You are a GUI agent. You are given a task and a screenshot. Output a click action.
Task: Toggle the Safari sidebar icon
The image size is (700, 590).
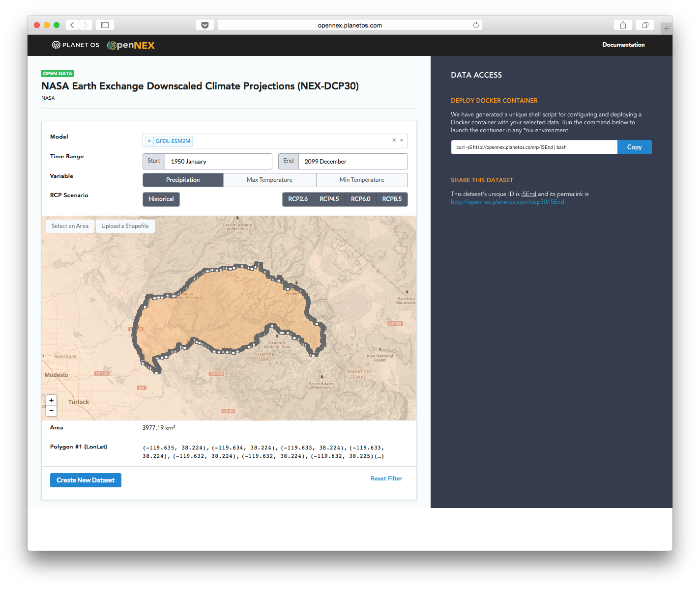[x=105, y=25]
